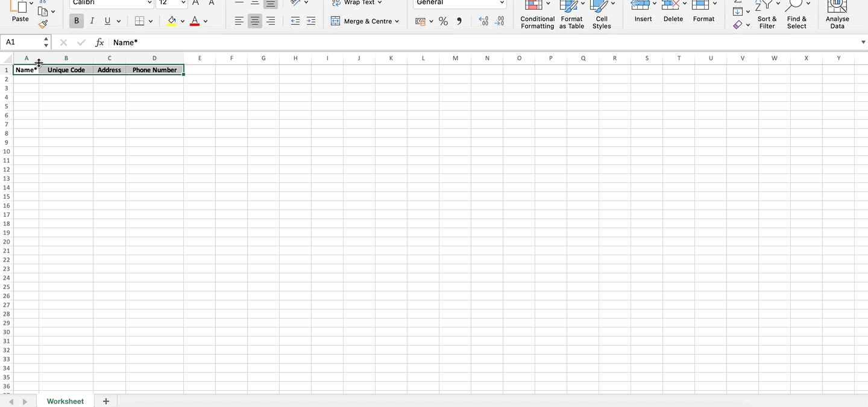
Task: Apply Comma style formatting
Action: [x=459, y=21]
